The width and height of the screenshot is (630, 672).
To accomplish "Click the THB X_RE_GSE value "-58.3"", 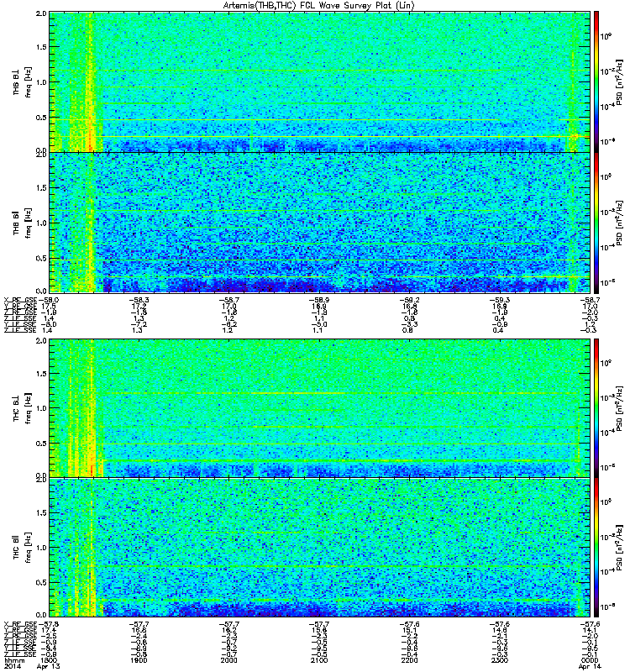I will tap(138, 300).
